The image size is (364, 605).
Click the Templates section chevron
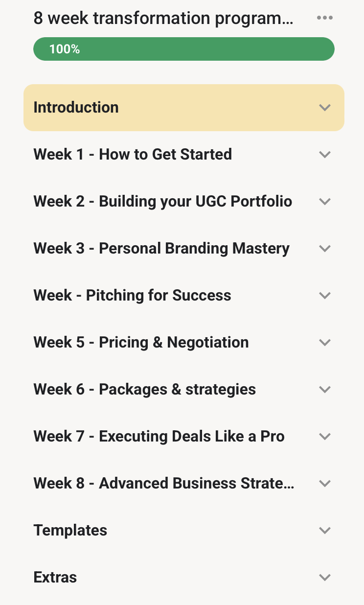pos(325,531)
